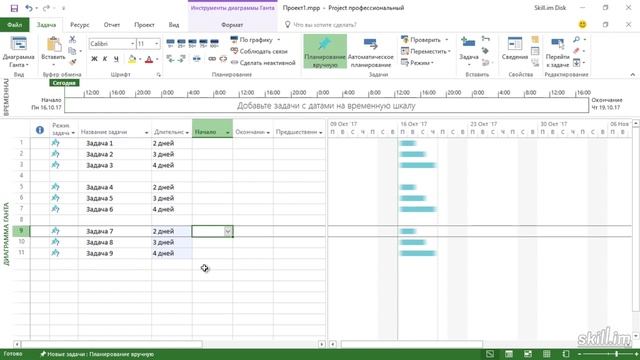
Task: Click the Save icon in quick access
Action: point(14,8)
